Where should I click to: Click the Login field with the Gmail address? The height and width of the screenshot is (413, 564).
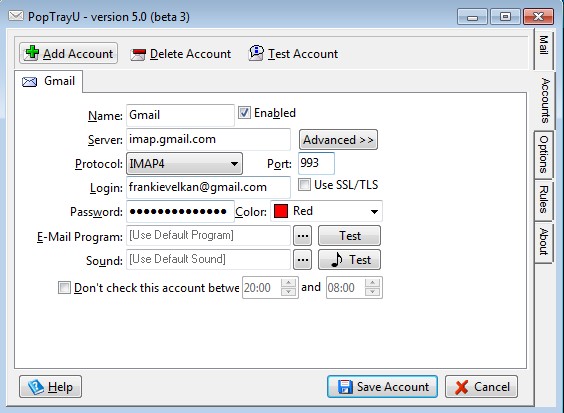tap(208, 187)
